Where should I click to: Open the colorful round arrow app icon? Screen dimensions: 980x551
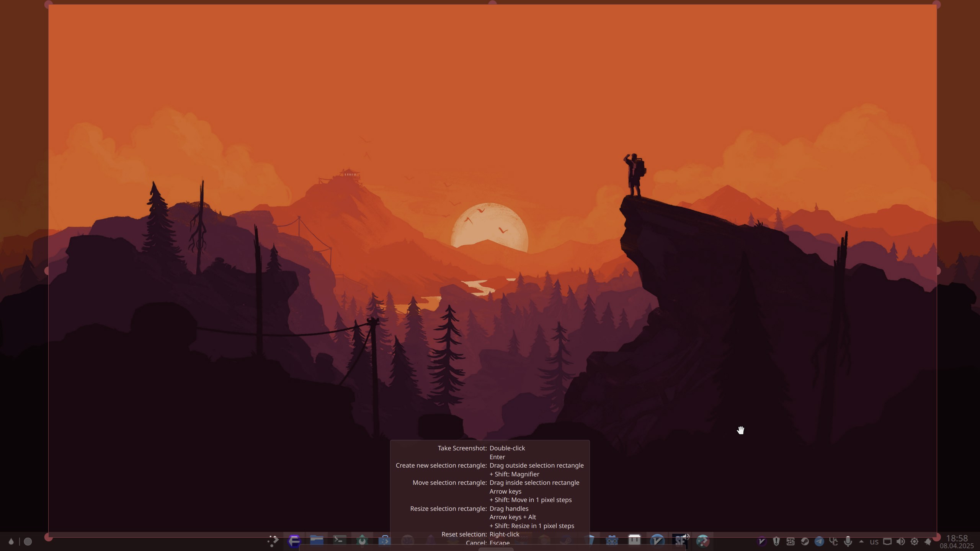703,541
